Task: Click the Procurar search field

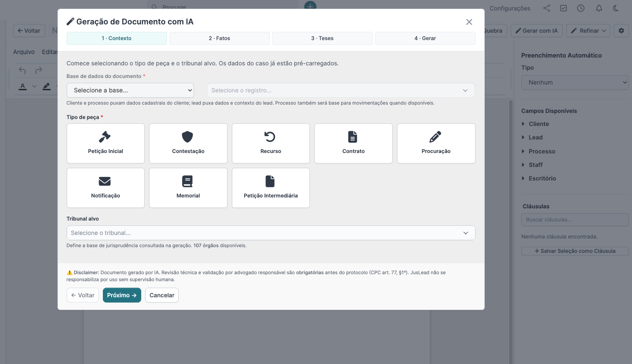Action: point(222,7)
